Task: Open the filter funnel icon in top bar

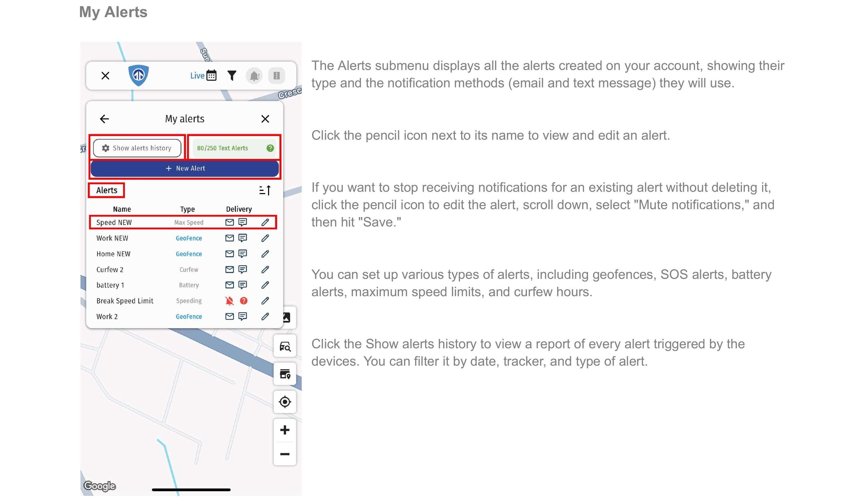Action: click(x=232, y=75)
